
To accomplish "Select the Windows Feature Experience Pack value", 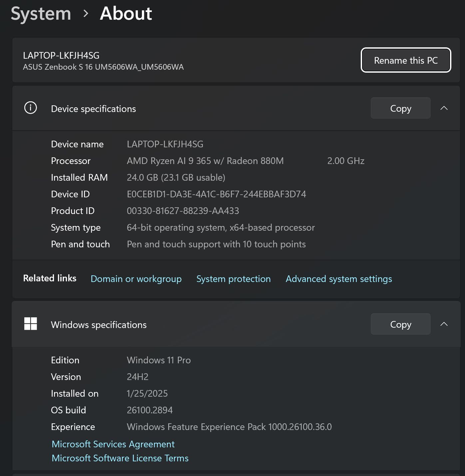I will click(x=229, y=427).
